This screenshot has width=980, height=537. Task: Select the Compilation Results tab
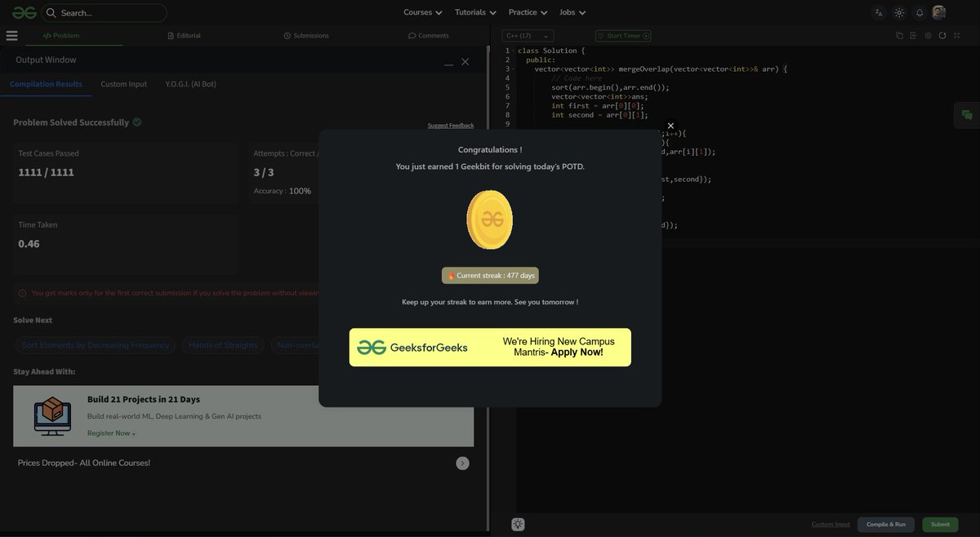pos(46,84)
